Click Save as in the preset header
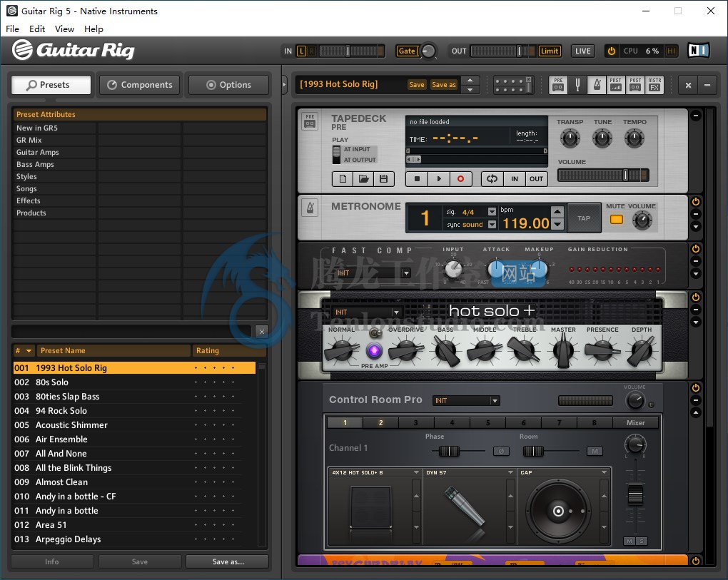This screenshot has width=728, height=580. click(444, 84)
